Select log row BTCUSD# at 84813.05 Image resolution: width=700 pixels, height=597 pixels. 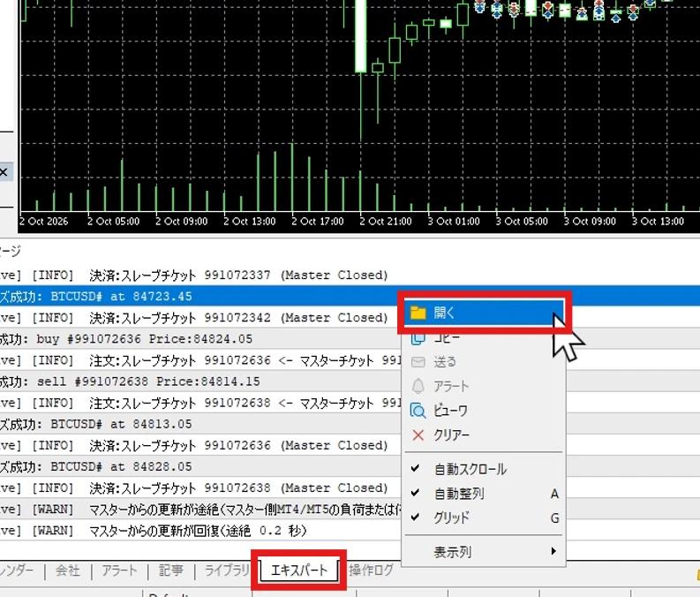[x=200, y=424]
